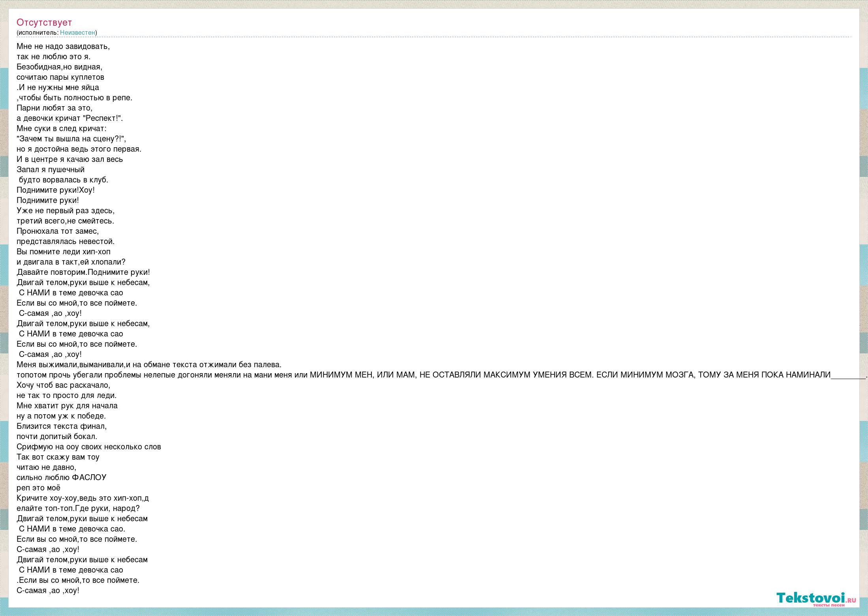Open the Неизвестен artist link
The width and height of the screenshot is (868, 616).
77,32
